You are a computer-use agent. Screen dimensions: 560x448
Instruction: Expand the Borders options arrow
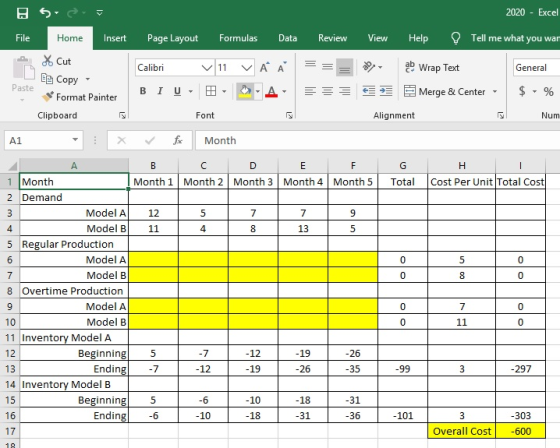(x=224, y=91)
